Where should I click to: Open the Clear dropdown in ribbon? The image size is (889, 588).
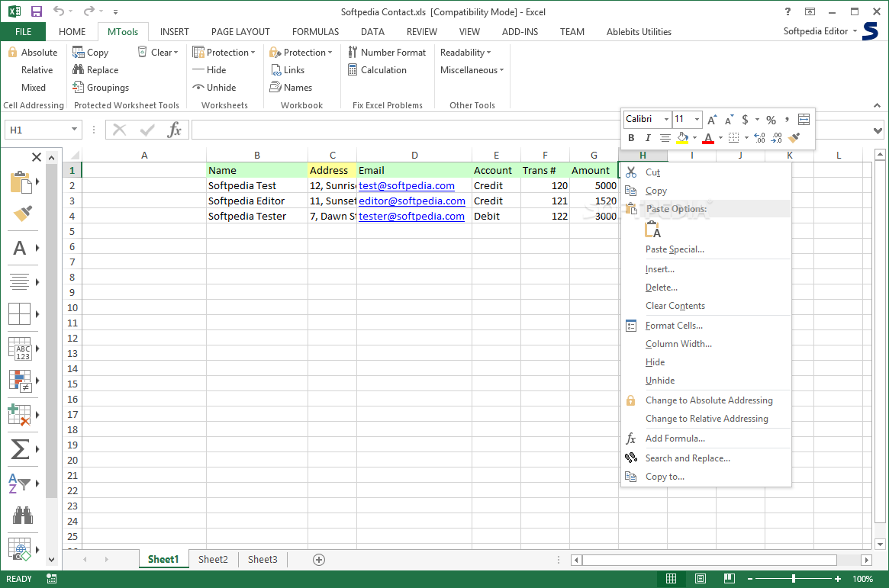[x=158, y=52]
